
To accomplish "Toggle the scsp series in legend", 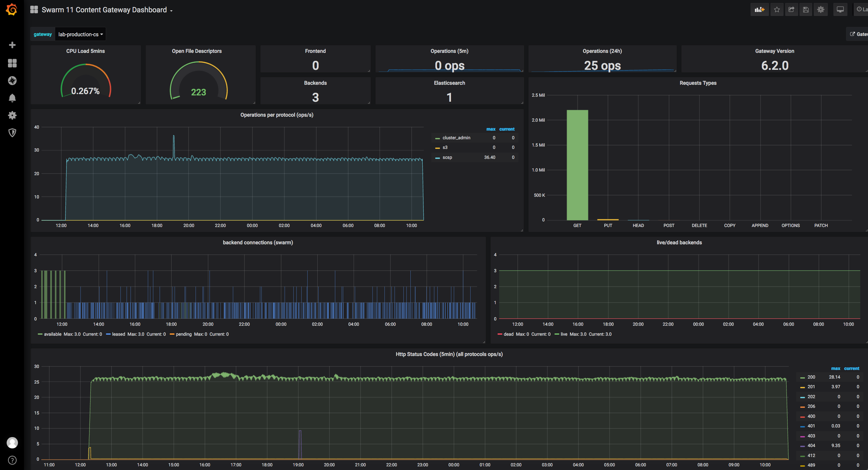I will click(x=447, y=157).
